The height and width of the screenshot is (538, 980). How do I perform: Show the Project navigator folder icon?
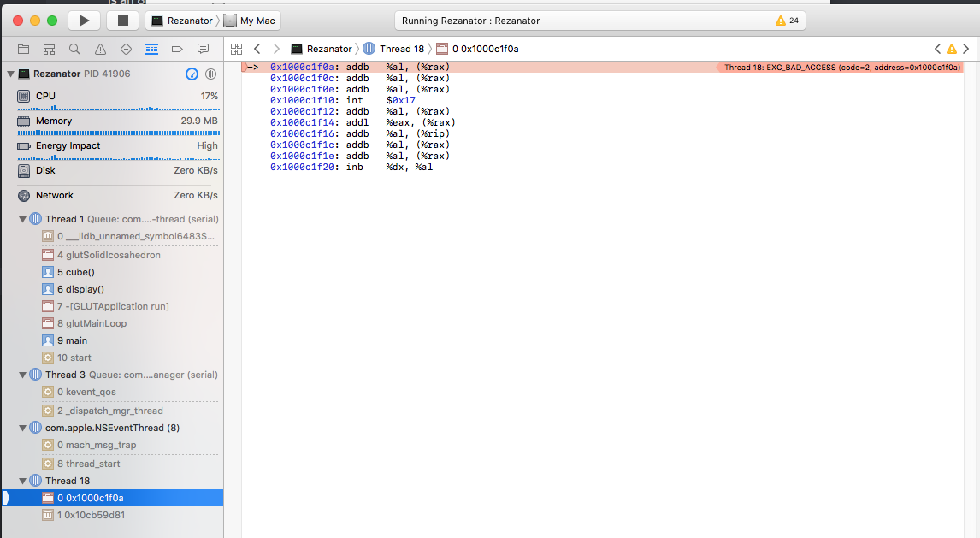point(24,49)
